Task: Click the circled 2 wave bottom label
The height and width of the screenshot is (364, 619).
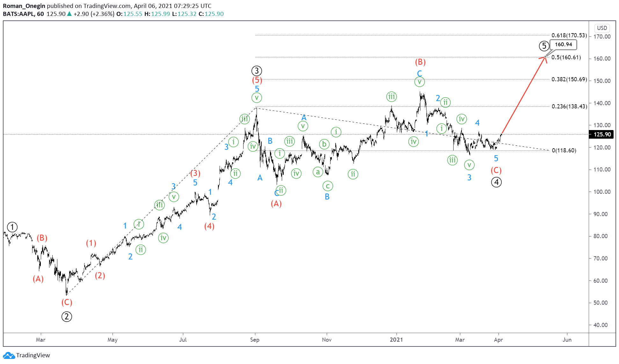Action: pyautogui.click(x=67, y=317)
